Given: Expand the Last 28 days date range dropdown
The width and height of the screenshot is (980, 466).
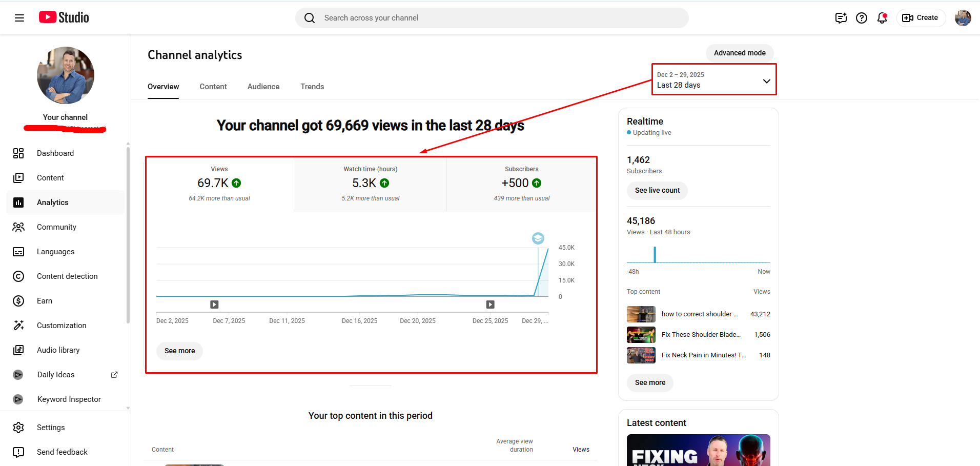Looking at the screenshot, I should pos(713,80).
